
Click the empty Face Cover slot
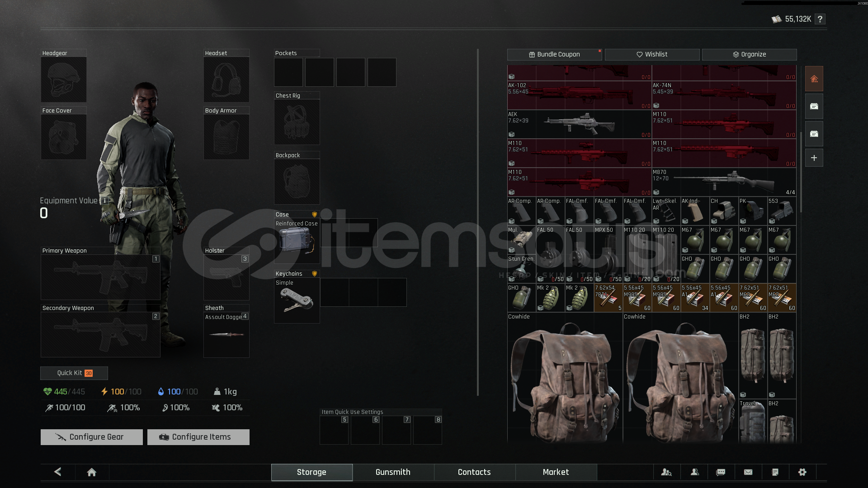coord(63,137)
